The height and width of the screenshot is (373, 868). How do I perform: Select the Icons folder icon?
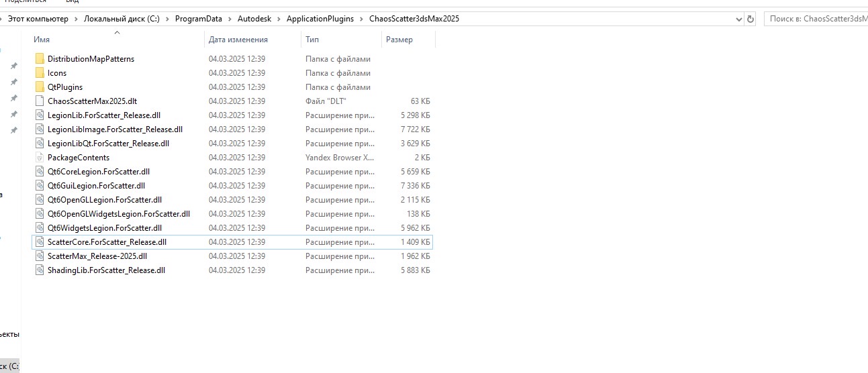pyautogui.click(x=40, y=73)
